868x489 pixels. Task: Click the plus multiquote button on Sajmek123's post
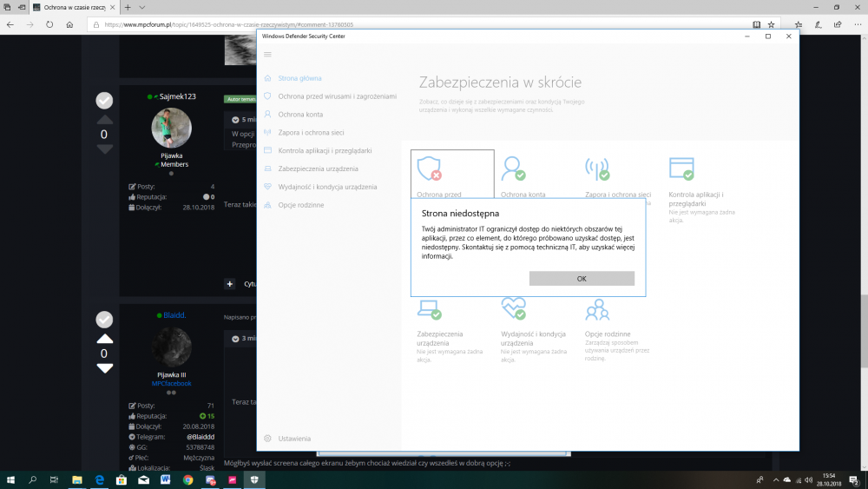(230, 283)
